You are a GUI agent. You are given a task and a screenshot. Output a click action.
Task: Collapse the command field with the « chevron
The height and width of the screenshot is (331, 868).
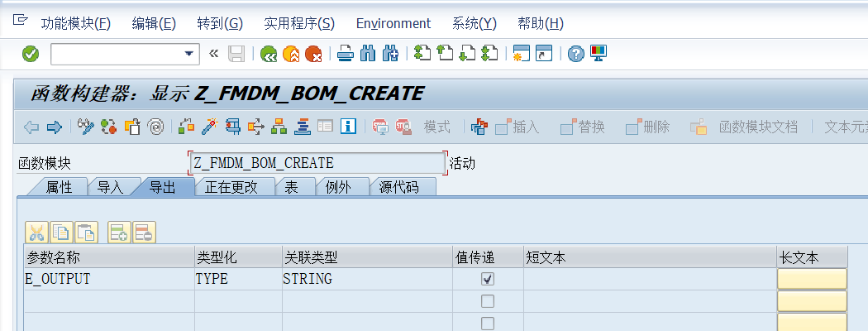213,54
